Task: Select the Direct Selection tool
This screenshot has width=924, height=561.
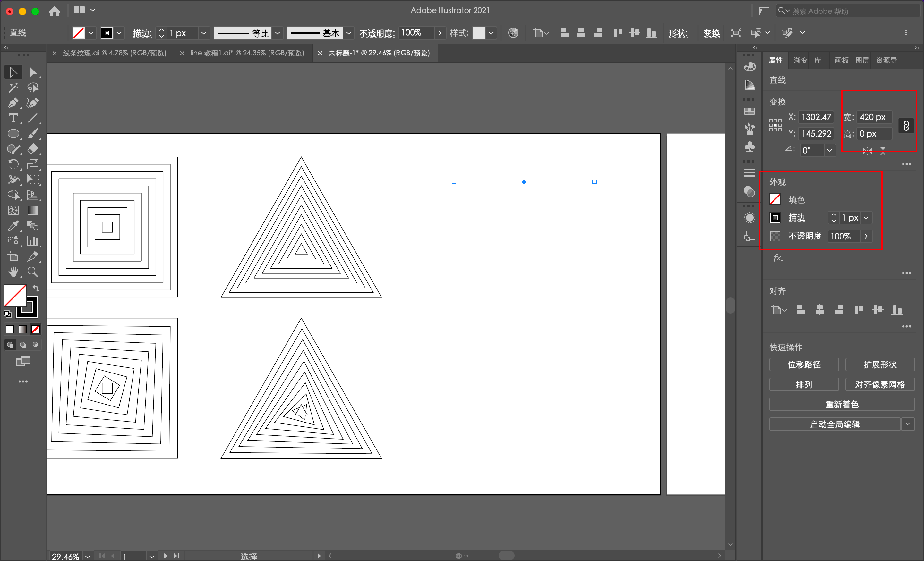Action: click(33, 72)
